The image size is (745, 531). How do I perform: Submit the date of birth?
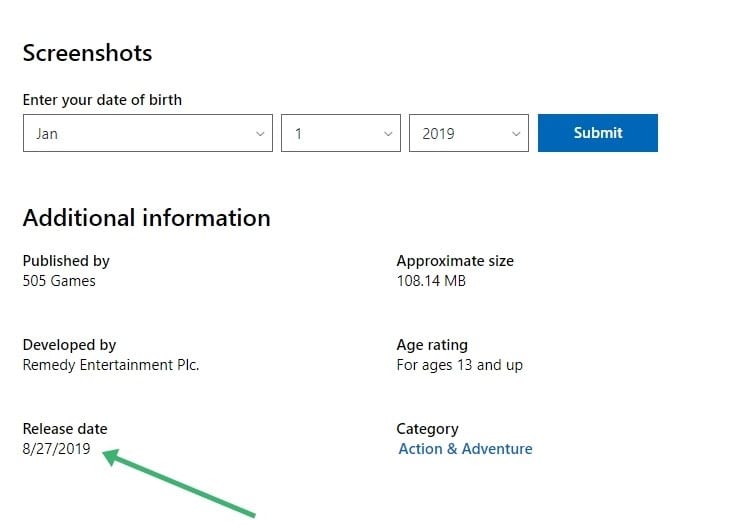coord(598,133)
